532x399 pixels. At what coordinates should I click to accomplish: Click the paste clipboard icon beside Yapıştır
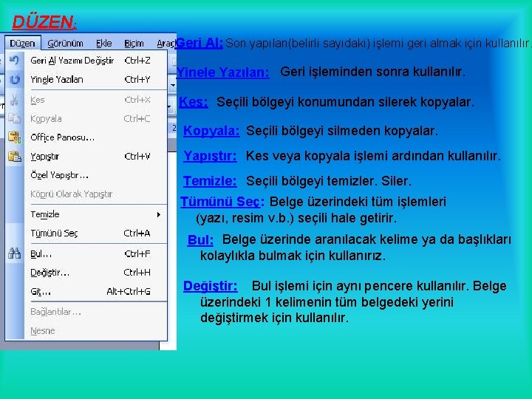pyautogui.click(x=14, y=157)
